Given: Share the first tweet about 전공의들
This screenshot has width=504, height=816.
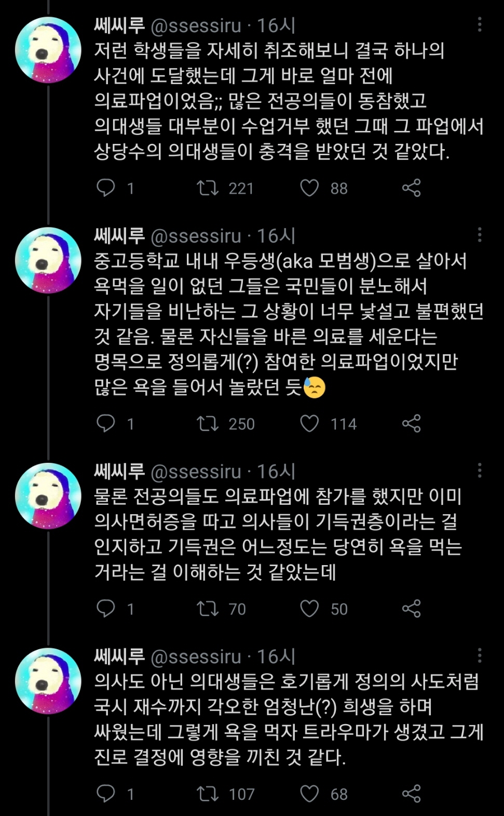Looking at the screenshot, I should [x=411, y=188].
